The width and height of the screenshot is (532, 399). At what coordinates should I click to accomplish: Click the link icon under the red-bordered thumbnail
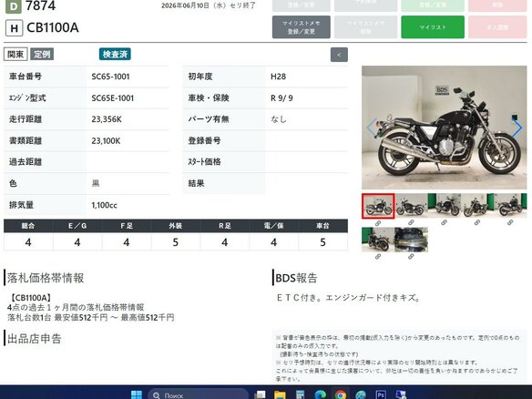(x=378, y=223)
